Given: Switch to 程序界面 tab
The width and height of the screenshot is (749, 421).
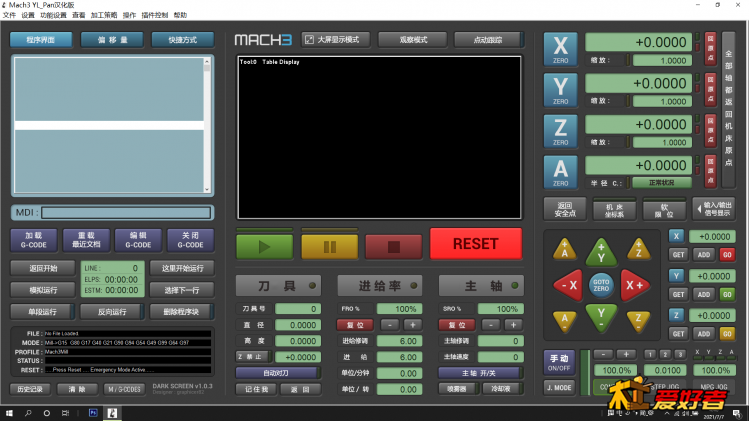Looking at the screenshot, I should tap(41, 40).
